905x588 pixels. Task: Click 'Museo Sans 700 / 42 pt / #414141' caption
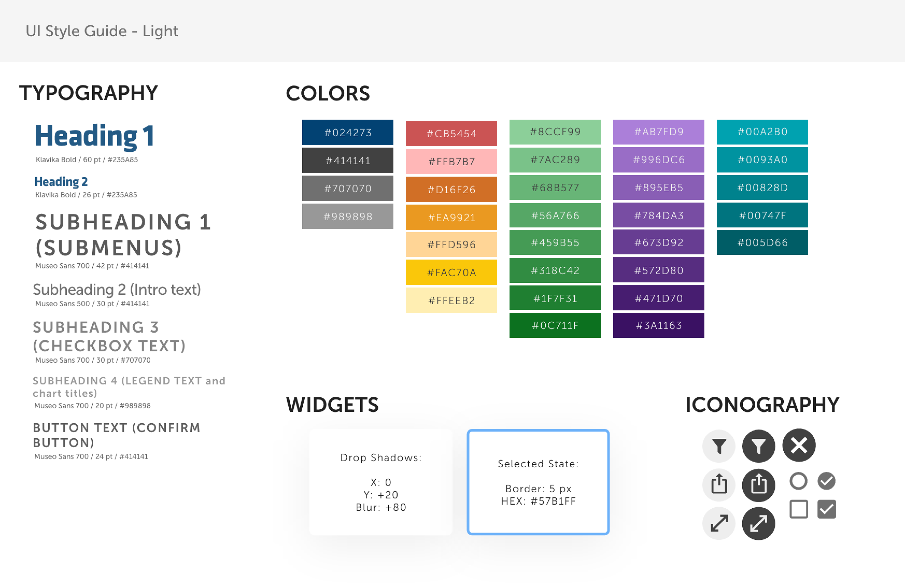coord(92,266)
